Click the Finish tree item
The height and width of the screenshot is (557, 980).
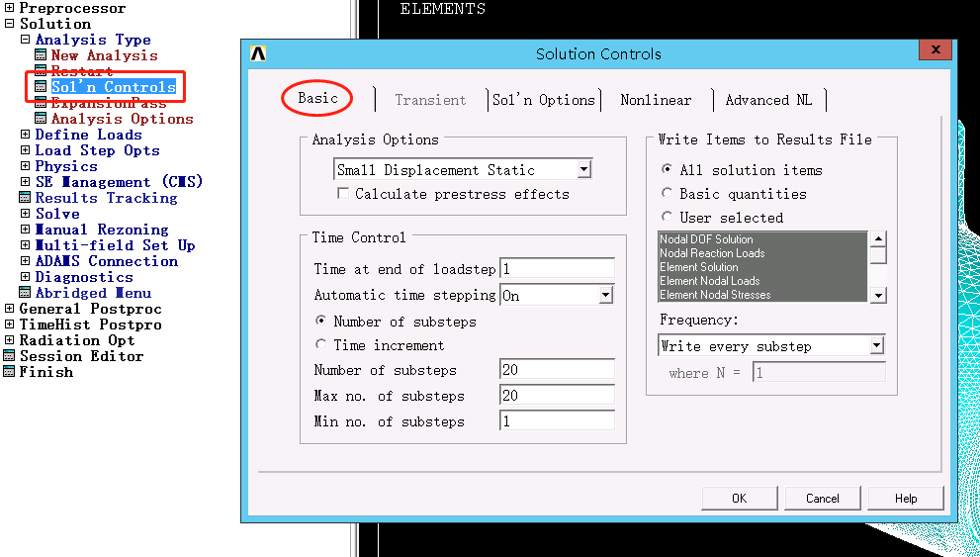[46, 371]
